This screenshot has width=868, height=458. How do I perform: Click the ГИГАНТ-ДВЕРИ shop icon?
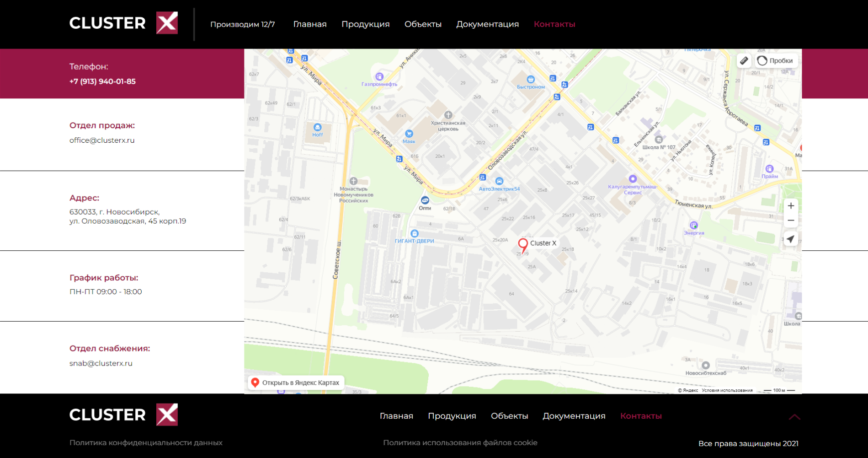tap(415, 233)
